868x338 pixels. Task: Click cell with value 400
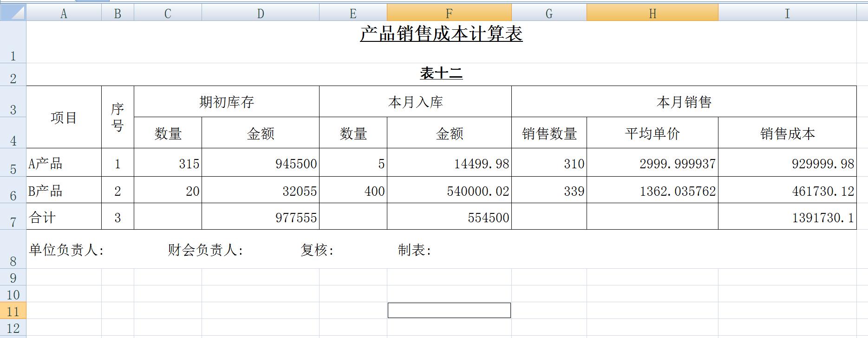[x=353, y=190]
